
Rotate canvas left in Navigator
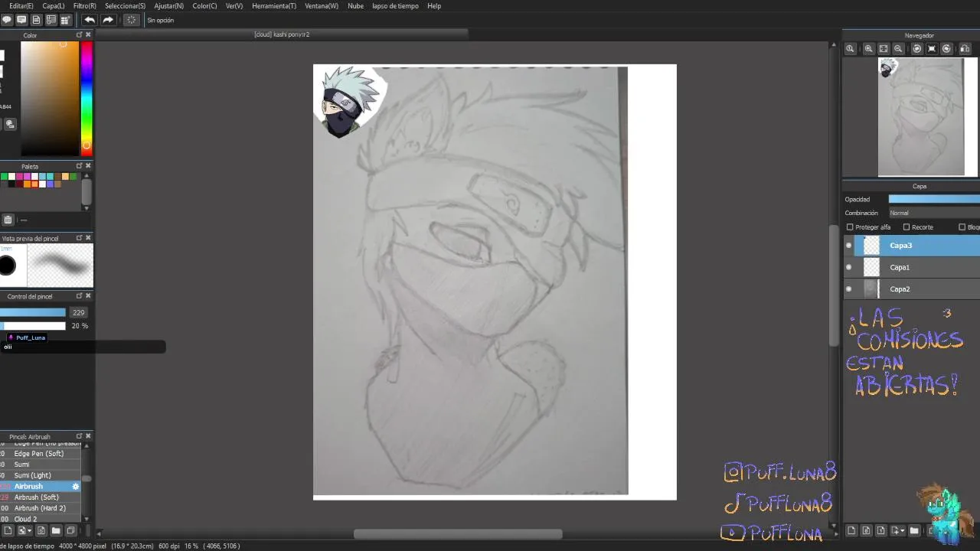(916, 49)
